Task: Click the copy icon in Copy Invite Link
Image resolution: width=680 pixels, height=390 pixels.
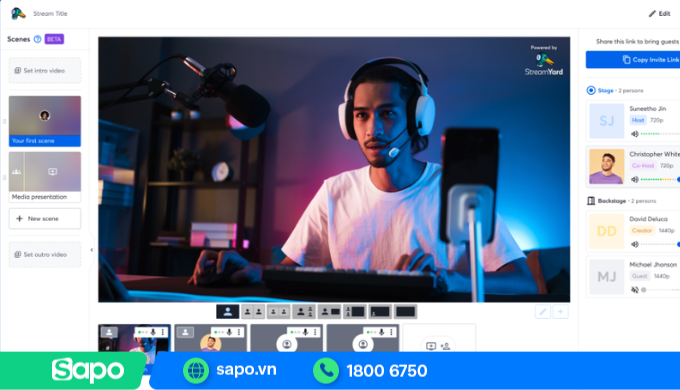Action: (x=626, y=60)
